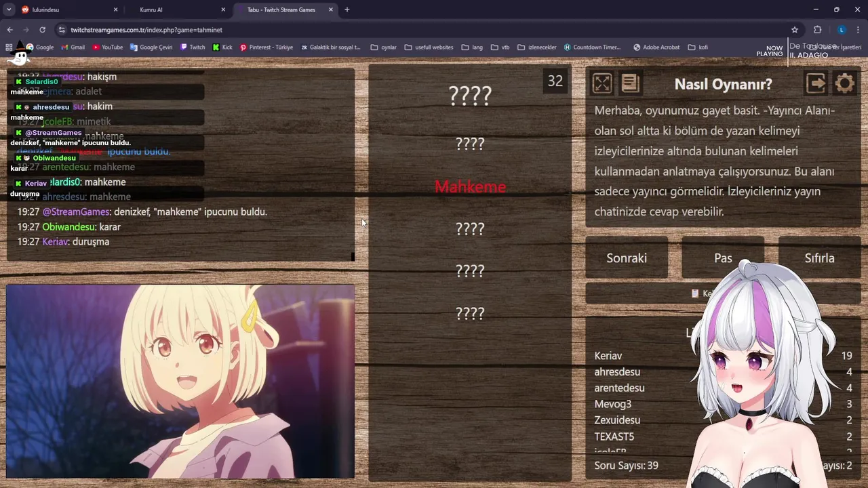Select arentedesu in the leaderboard
This screenshot has height=488, width=868.
(619, 388)
